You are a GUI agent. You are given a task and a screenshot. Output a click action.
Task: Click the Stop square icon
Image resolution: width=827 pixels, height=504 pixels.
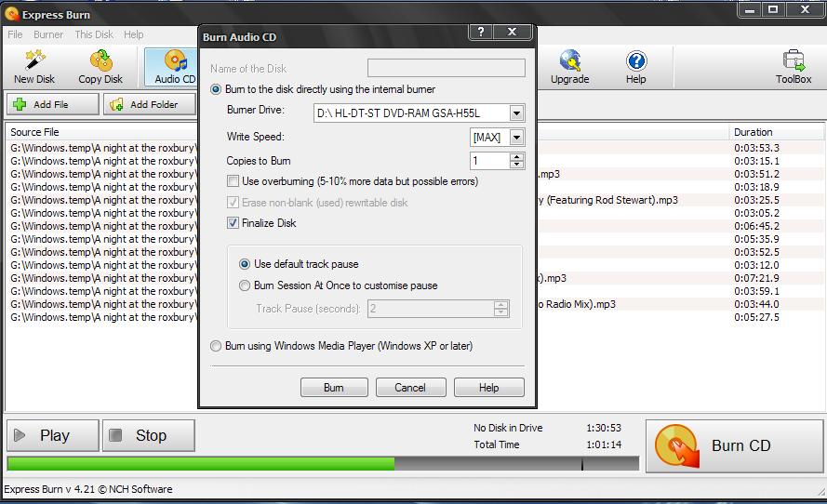(115, 435)
